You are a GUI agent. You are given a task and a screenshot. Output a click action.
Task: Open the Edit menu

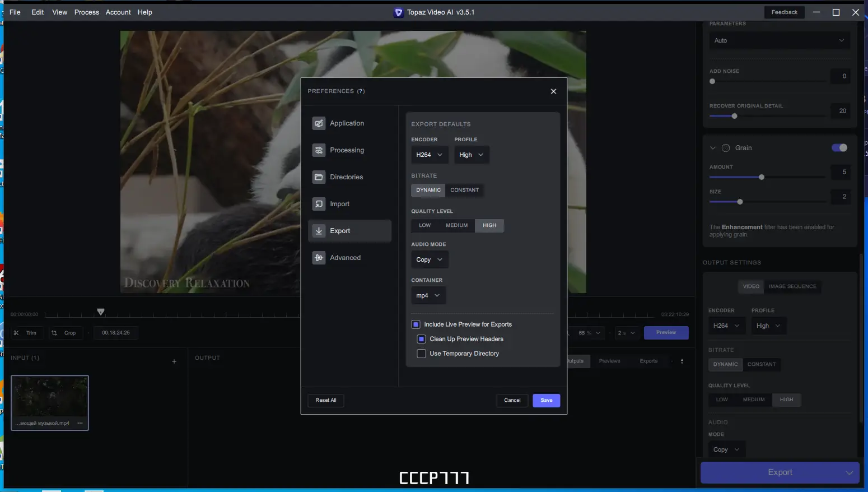click(x=38, y=12)
